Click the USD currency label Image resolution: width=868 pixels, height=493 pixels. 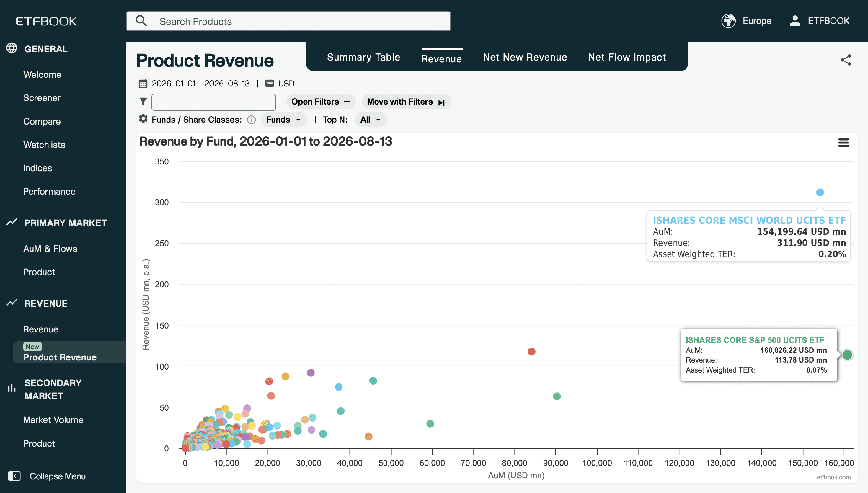[x=286, y=84]
